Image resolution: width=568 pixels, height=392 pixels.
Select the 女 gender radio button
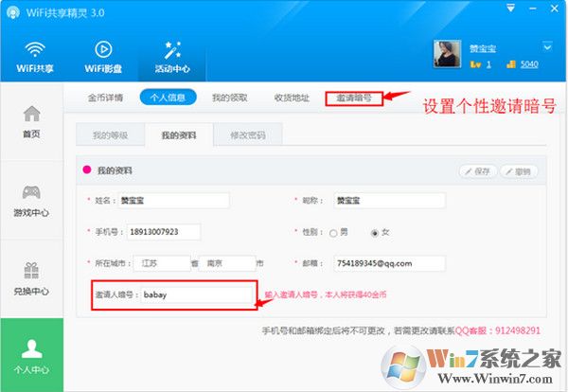pyautogui.click(x=375, y=233)
